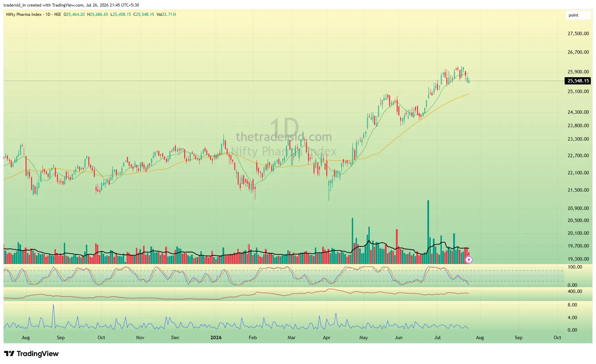Click the Mar label on the time axis
Image resolution: width=596 pixels, height=364 pixels.
(291, 337)
